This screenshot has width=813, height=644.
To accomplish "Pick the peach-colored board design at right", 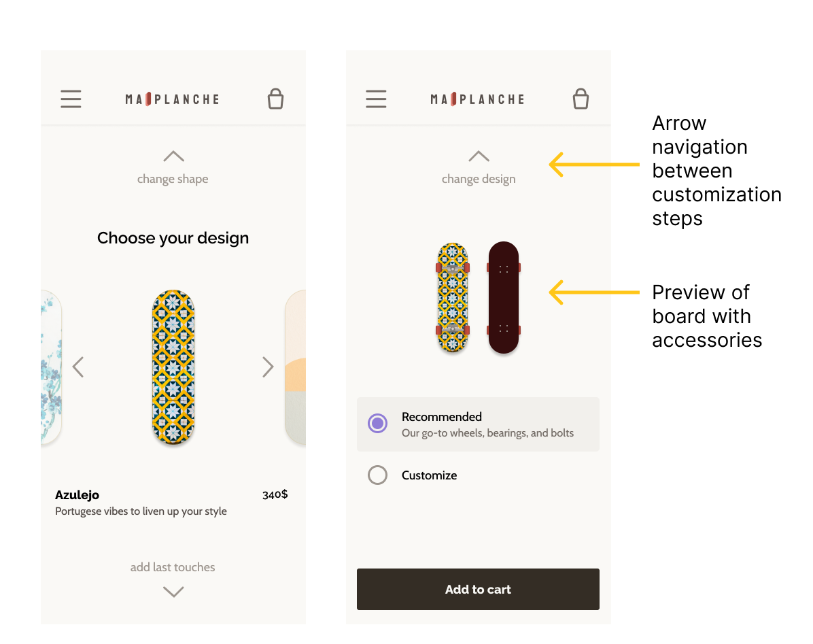I will click(296, 367).
